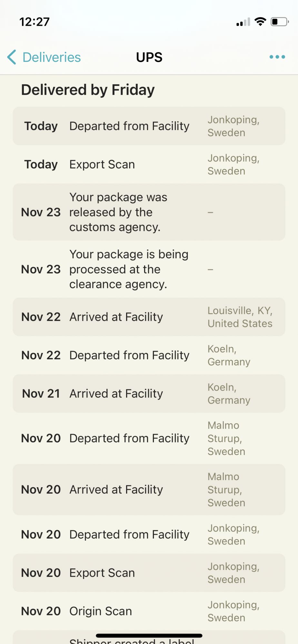298x644 pixels.
Task: Open the three-dot more options menu
Action: tap(277, 57)
